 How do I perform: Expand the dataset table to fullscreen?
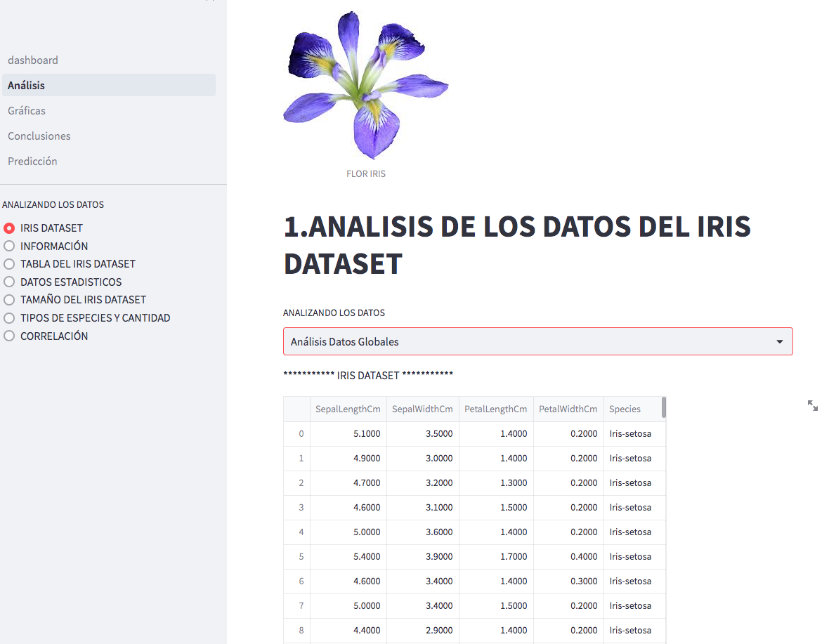coord(813,406)
